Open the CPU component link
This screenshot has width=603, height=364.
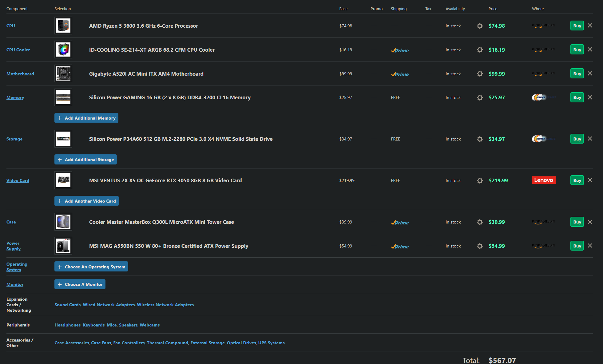coord(11,26)
